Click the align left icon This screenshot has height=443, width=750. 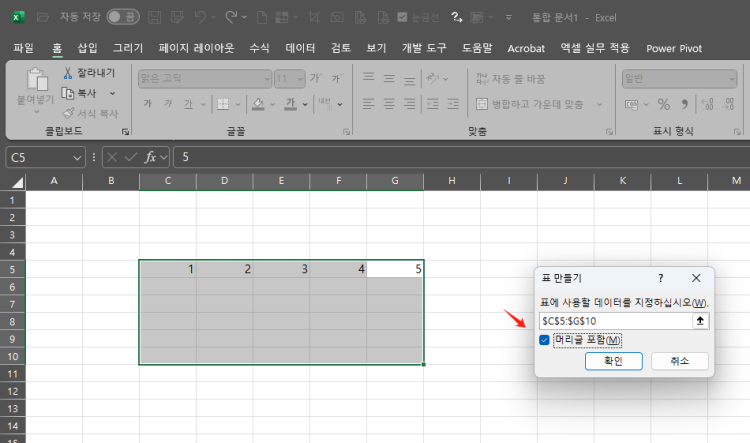point(368,104)
